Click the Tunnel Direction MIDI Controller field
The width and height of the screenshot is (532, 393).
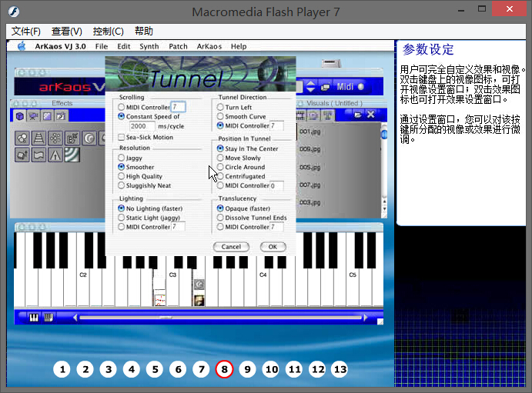pyautogui.click(x=277, y=125)
